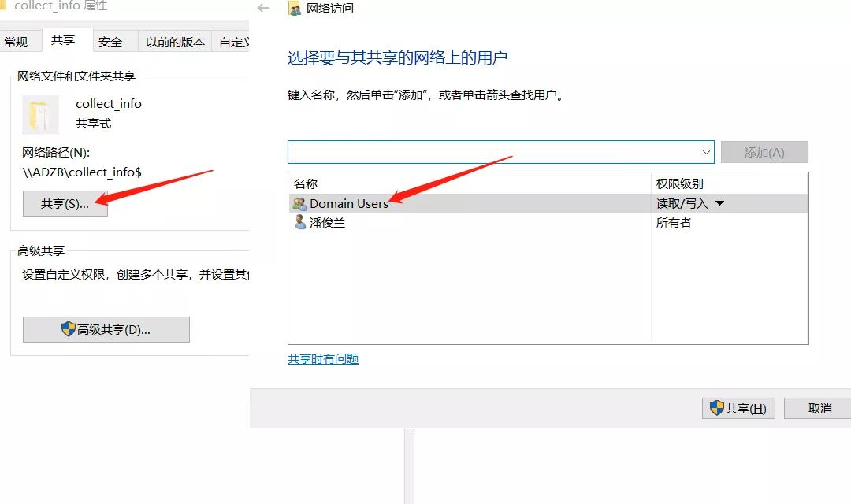Click the 共享(S)... button
The image size is (851, 504).
click(65, 203)
